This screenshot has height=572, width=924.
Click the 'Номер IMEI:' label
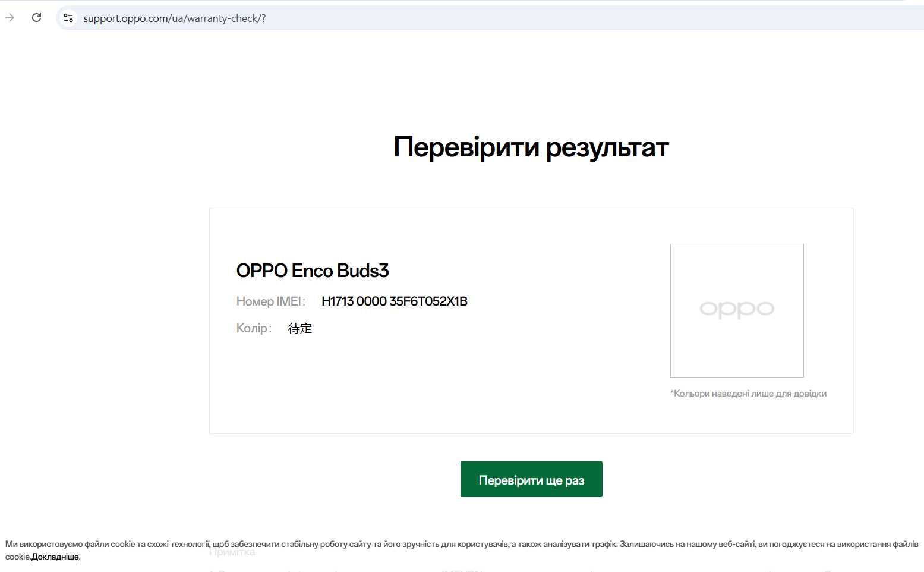click(x=271, y=301)
